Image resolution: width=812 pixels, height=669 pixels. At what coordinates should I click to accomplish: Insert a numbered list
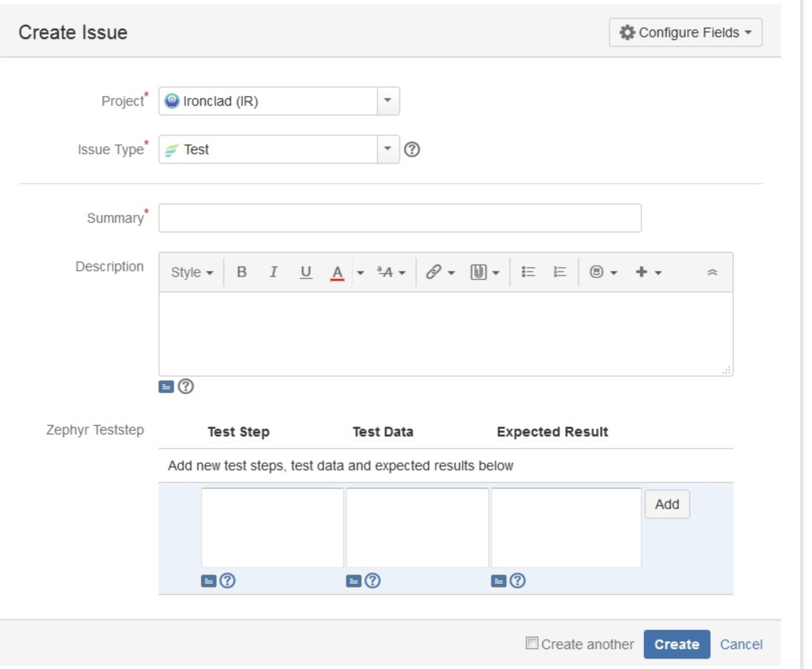(x=560, y=272)
